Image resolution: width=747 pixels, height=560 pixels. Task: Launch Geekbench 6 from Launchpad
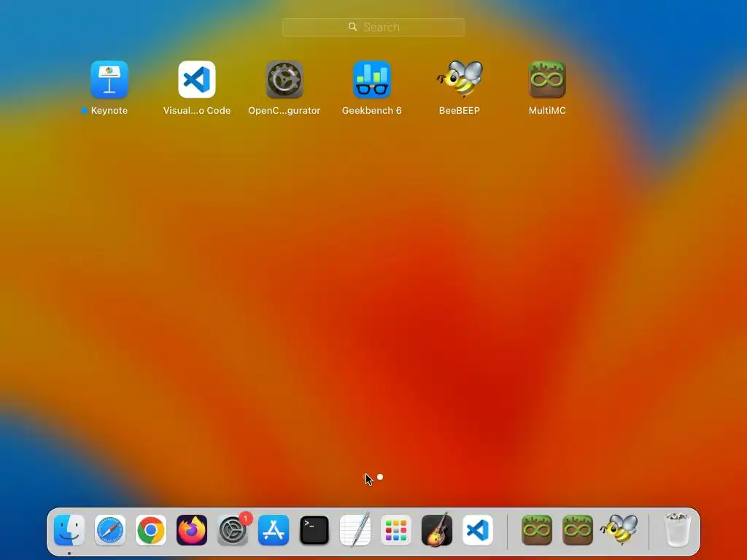pyautogui.click(x=372, y=79)
